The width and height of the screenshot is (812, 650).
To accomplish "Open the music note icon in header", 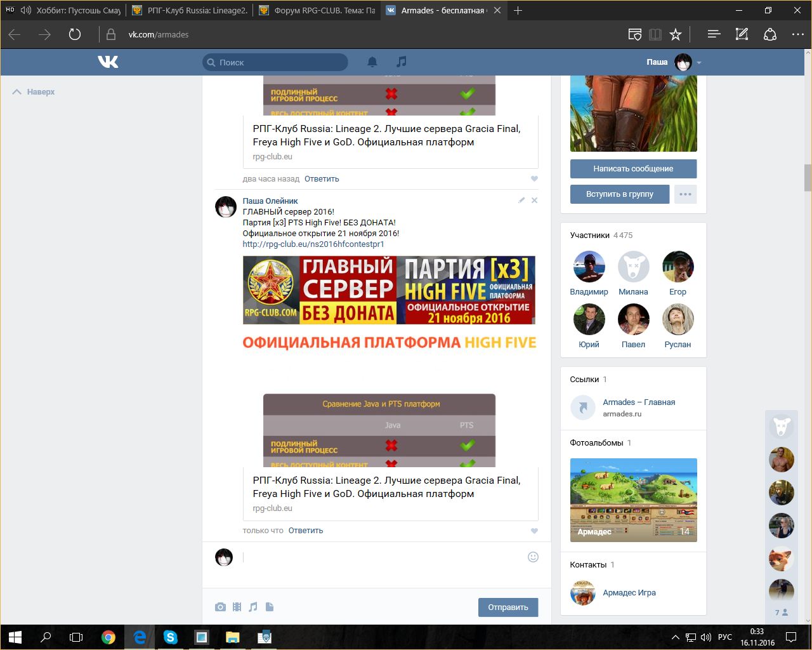I will (x=401, y=62).
